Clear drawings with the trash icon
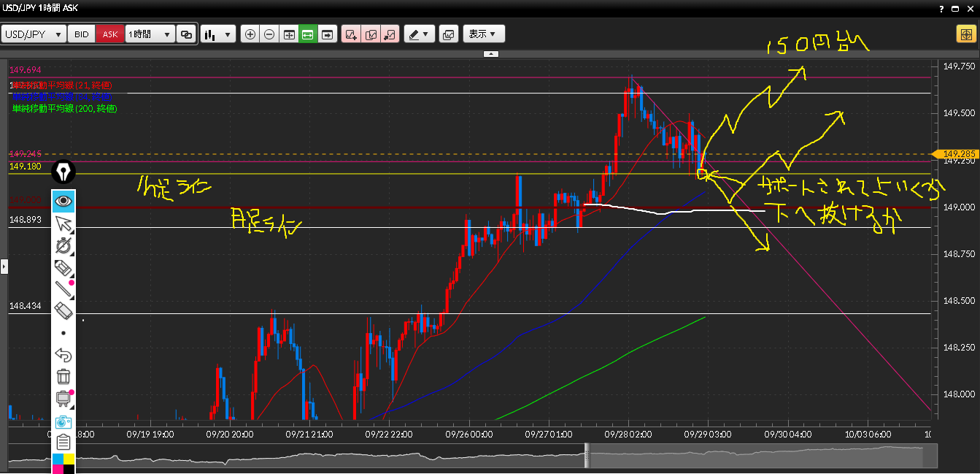 pyautogui.click(x=63, y=377)
